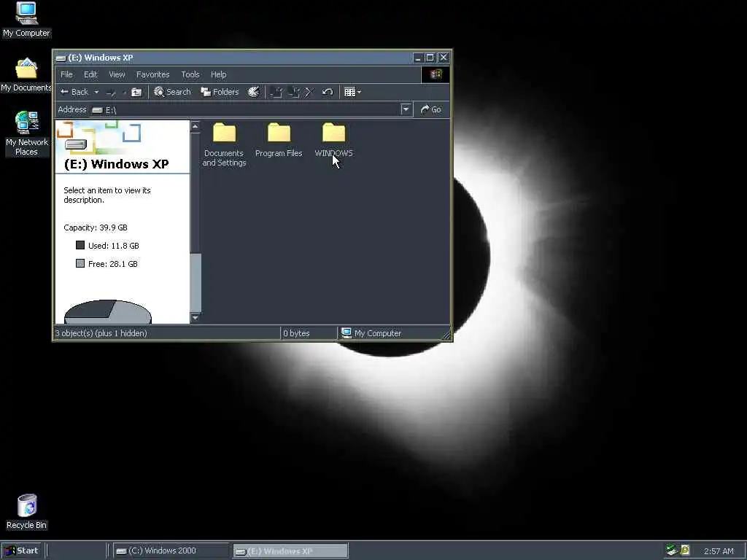The image size is (747, 560).
Task: Click the Address bar field
Action: [245, 110]
